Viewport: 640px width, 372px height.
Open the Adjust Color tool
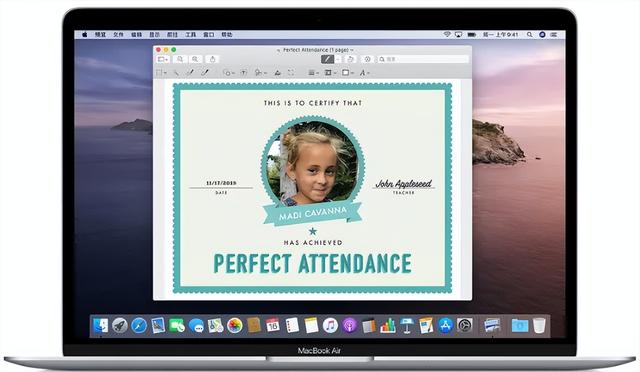pos(278,73)
